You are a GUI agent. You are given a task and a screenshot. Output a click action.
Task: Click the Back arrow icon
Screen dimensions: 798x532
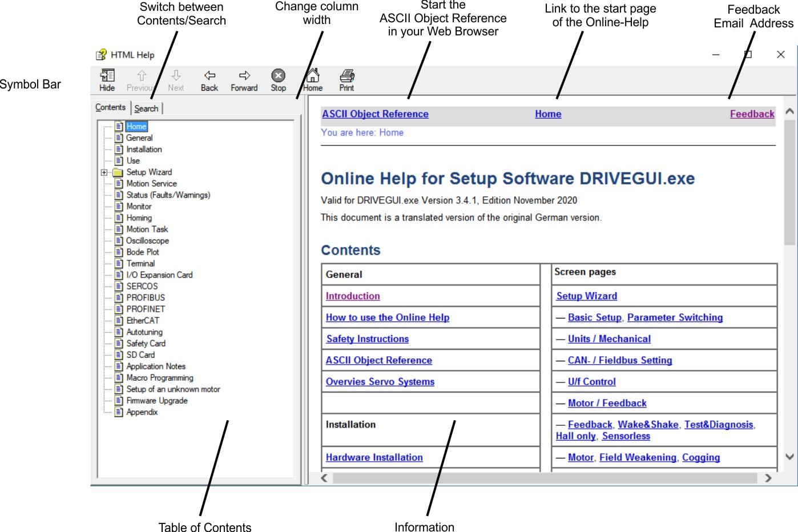(209, 76)
